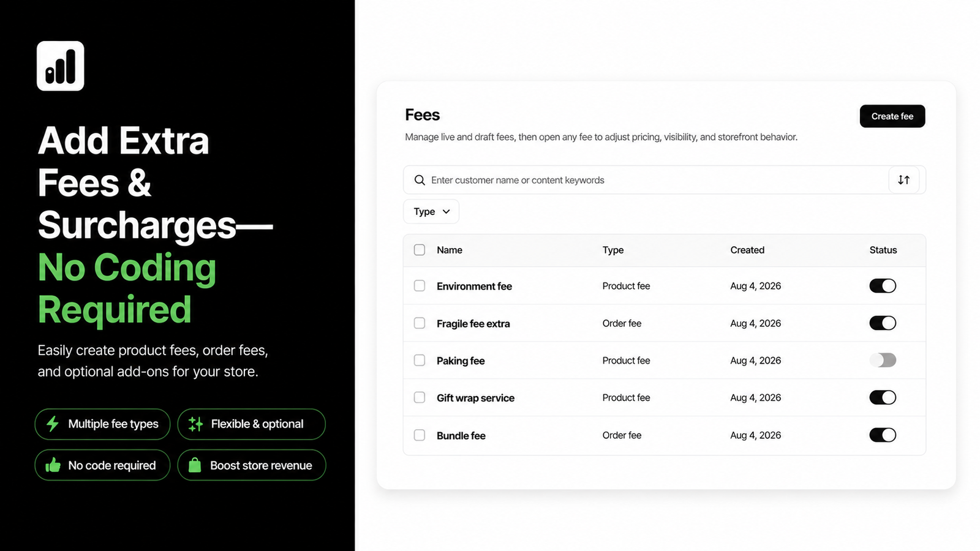Click the Status column header
This screenshot has height=551, width=980.
point(883,250)
